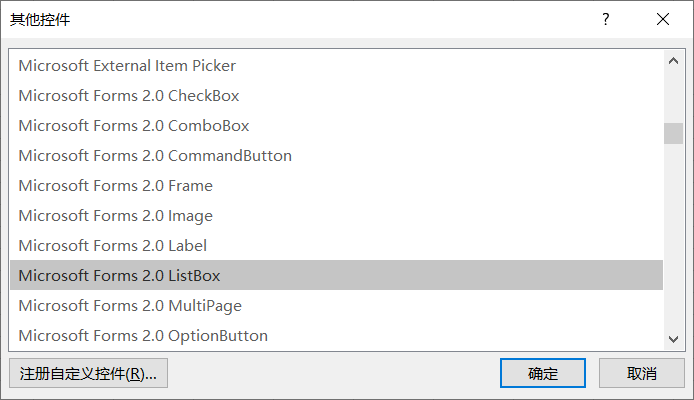Click scrollbar track below the thumb
This screenshot has height=400, width=694.
[673, 240]
